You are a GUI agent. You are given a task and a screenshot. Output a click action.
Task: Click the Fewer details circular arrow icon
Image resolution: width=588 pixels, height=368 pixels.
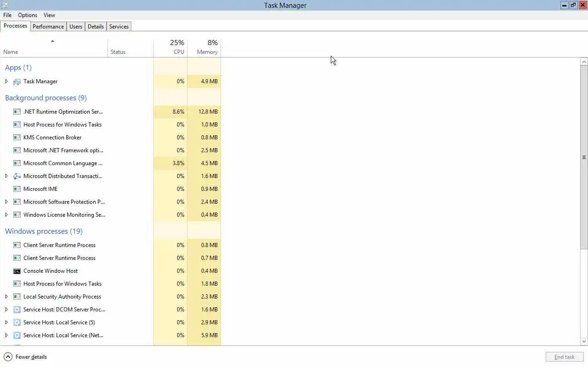tap(8, 357)
